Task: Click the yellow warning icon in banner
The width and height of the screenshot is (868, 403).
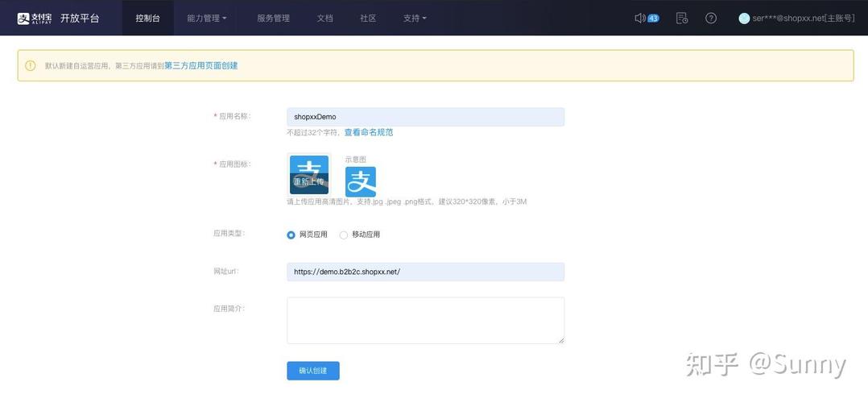Action: (x=31, y=65)
